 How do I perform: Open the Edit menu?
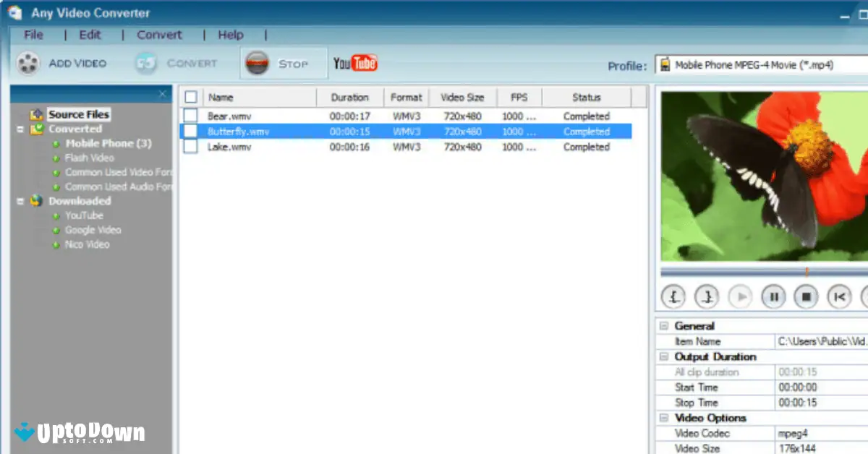coord(90,34)
